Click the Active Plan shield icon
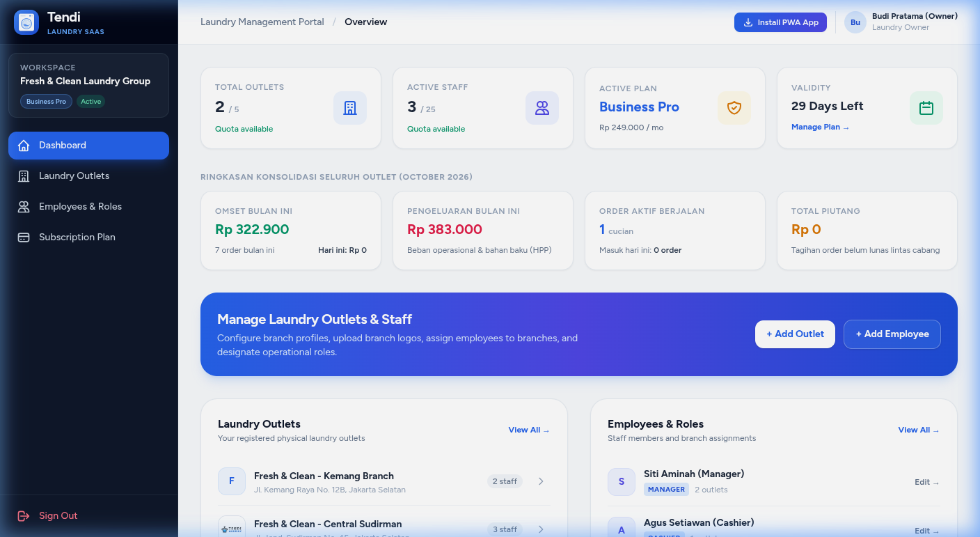 [x=734, y=108]
